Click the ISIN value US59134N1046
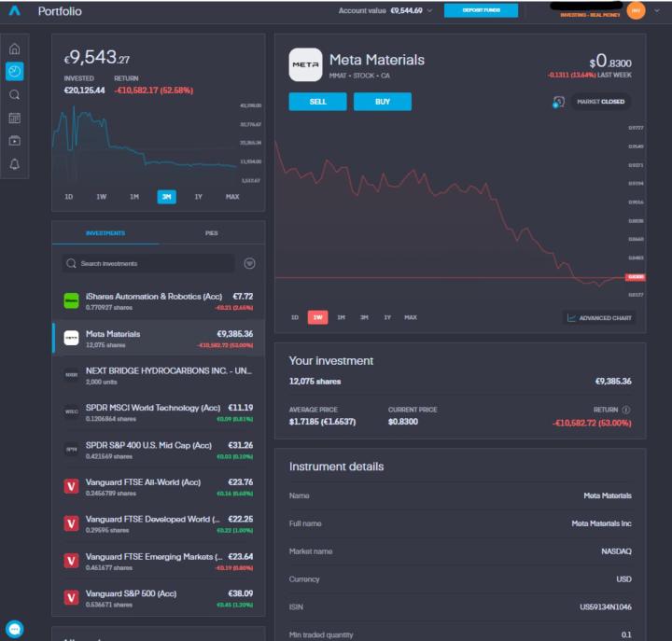 click(x=605, y=606)
